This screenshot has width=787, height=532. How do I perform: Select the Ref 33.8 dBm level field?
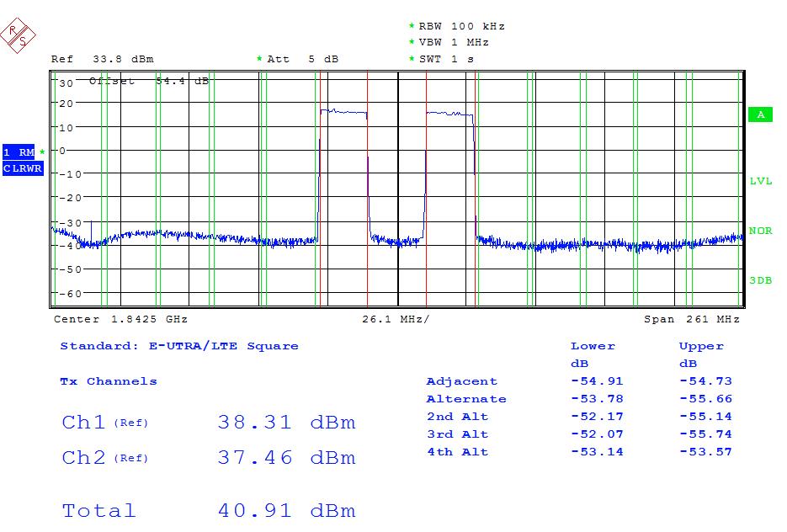(102, 59)
